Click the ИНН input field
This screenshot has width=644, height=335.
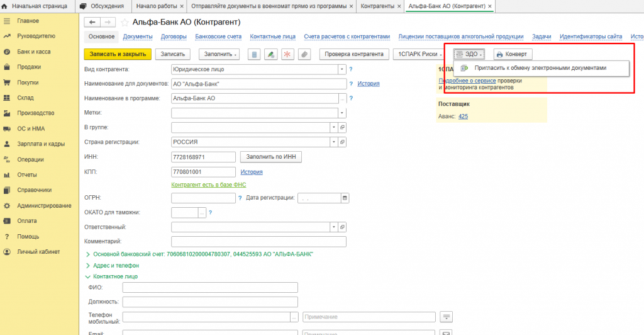[203, 157]
